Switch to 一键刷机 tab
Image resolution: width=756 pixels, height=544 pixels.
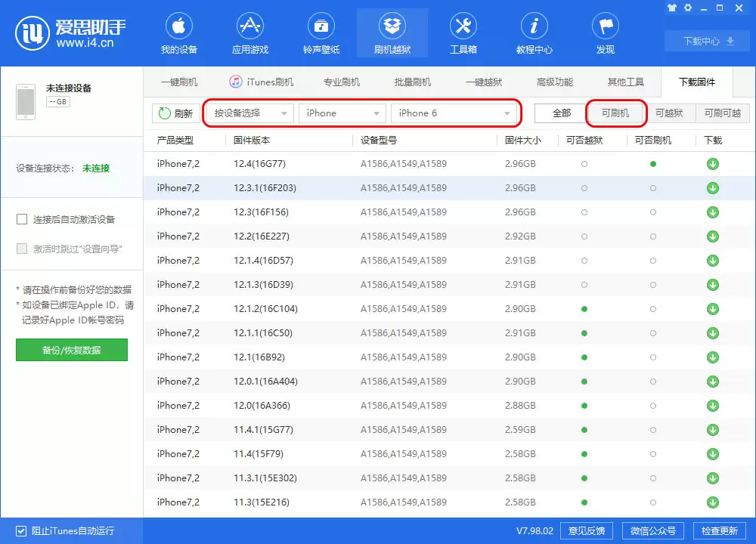[179, 82]
